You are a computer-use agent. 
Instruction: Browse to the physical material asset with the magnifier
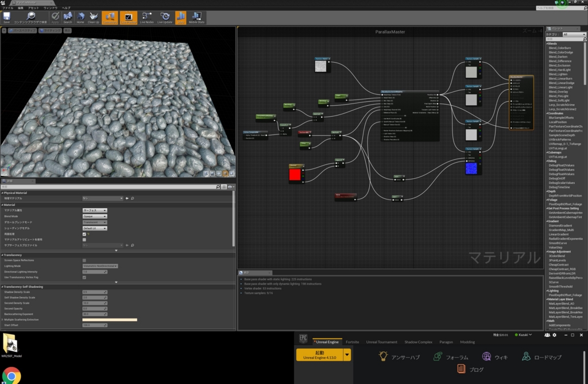133,198
